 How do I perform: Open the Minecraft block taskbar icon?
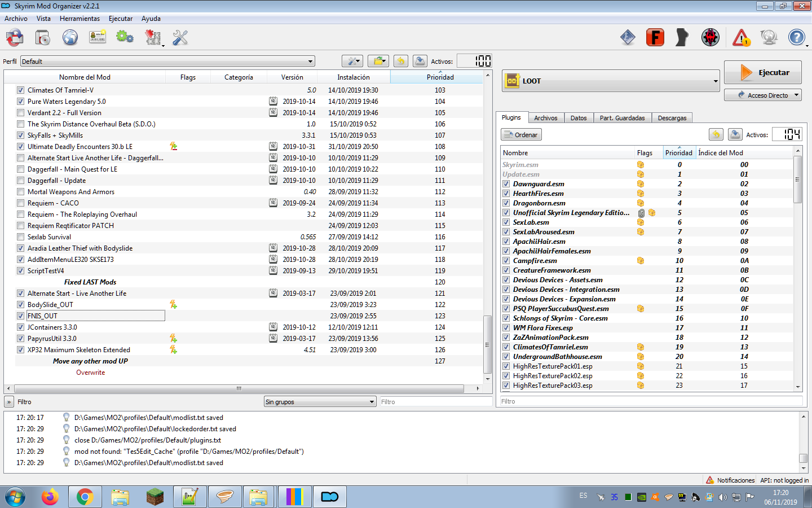click(x=155, y=497)
